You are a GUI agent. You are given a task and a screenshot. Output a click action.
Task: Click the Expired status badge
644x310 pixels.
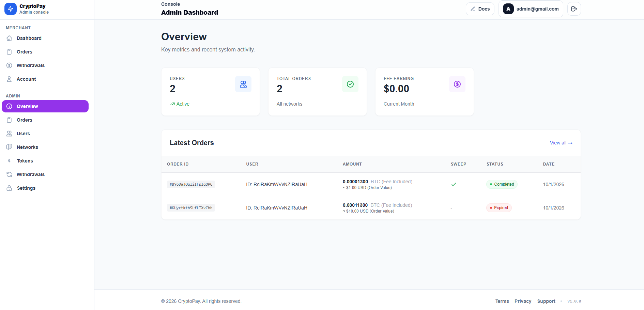[499, 208]
